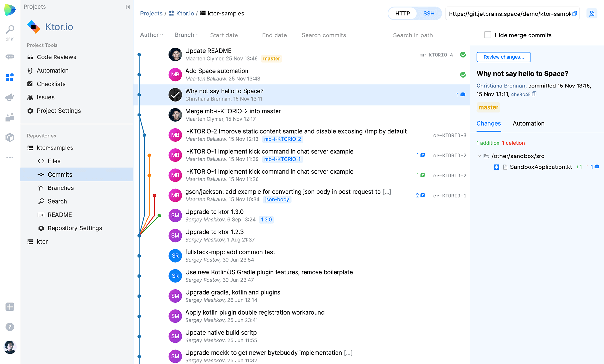
Task: Switch to the Changes tab
Action: point(488,123)
